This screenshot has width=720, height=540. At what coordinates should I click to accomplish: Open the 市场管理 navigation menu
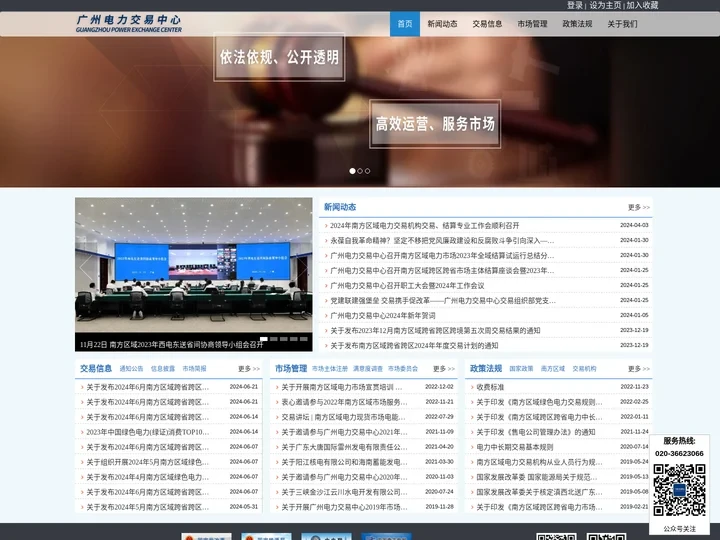[532, 24]
